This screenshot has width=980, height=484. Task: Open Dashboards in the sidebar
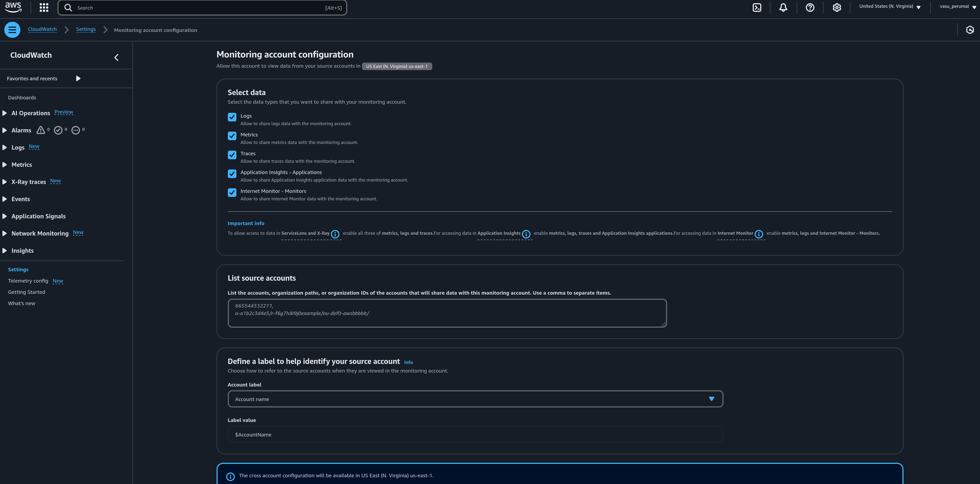[x=22, y=97]
